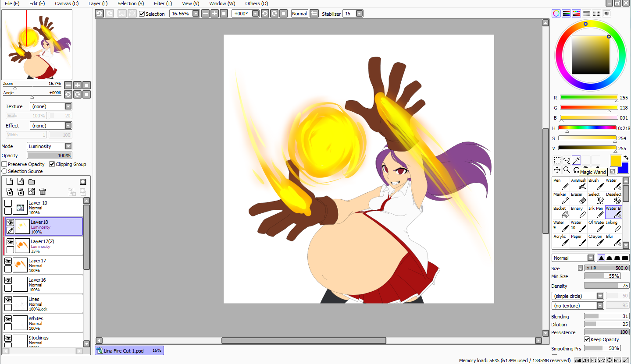
Task: Toggle the Clipping Group checkbox
Action: click(52, 164)
